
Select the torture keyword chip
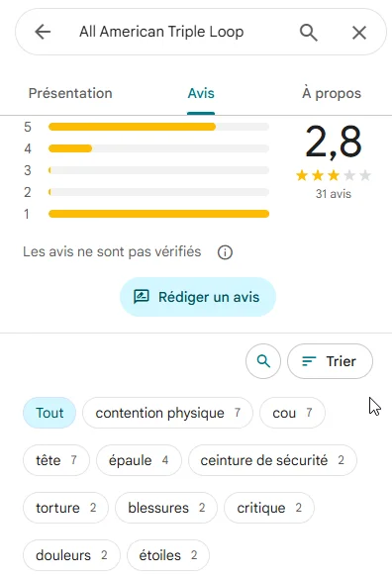(x=65, y=508)
